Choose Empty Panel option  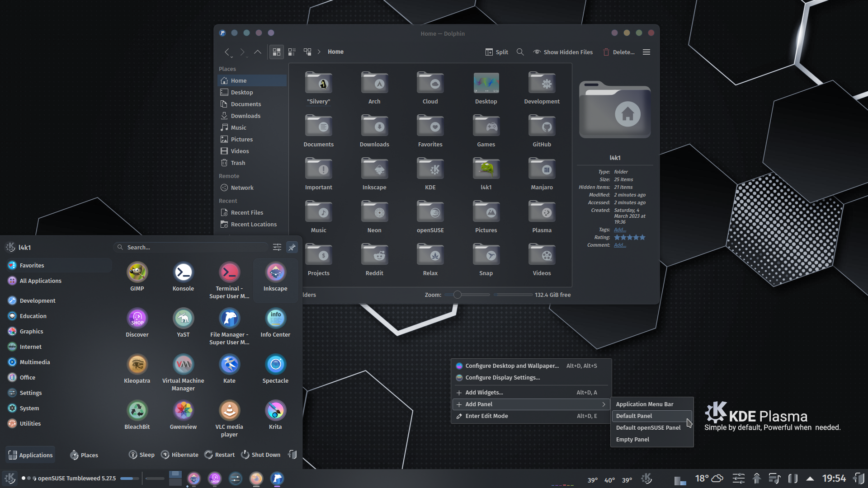coord(652,440)
